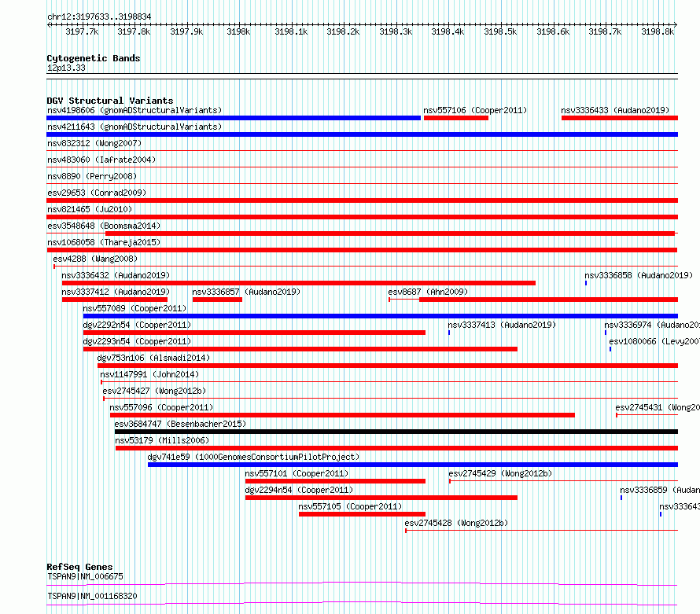Viewport: 700px width, 614px height.
Task: Select esv29653 (Conrad2009) variant label
Action: pos(97,193)
